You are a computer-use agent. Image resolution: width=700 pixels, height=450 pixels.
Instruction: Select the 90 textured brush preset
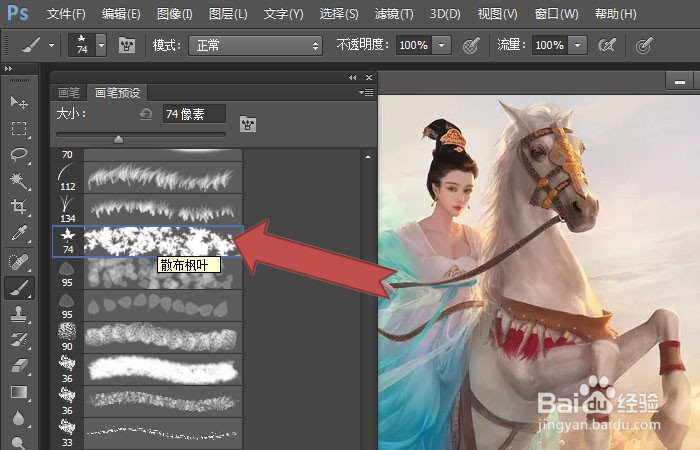[x=147, y=338]
